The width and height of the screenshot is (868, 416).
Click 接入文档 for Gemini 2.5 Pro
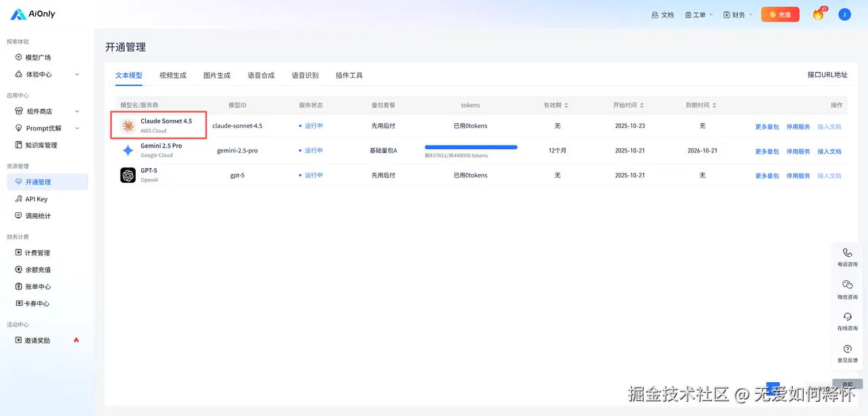[x=829, y=151]
